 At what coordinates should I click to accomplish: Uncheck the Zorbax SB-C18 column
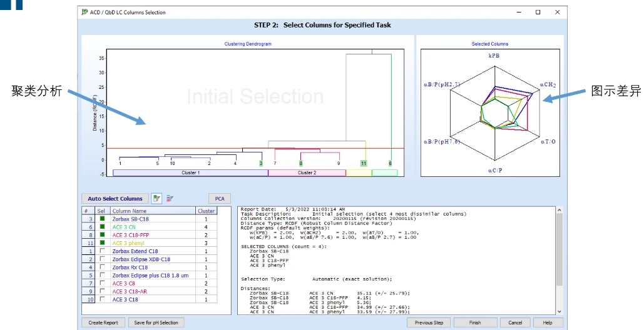(x=102, y=219)
